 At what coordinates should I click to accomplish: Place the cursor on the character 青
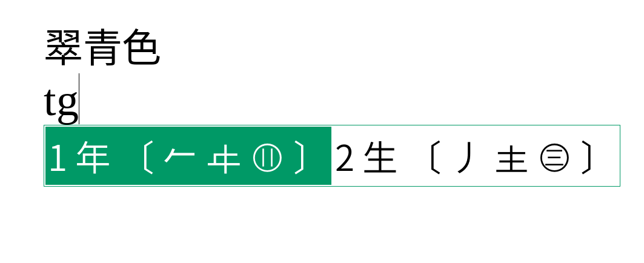coord(102,48)
